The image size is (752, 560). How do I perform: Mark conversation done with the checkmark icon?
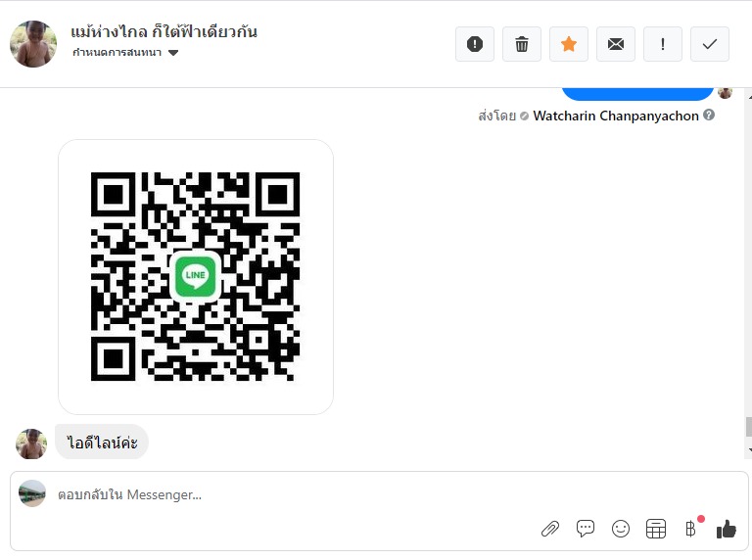(710, 44)
